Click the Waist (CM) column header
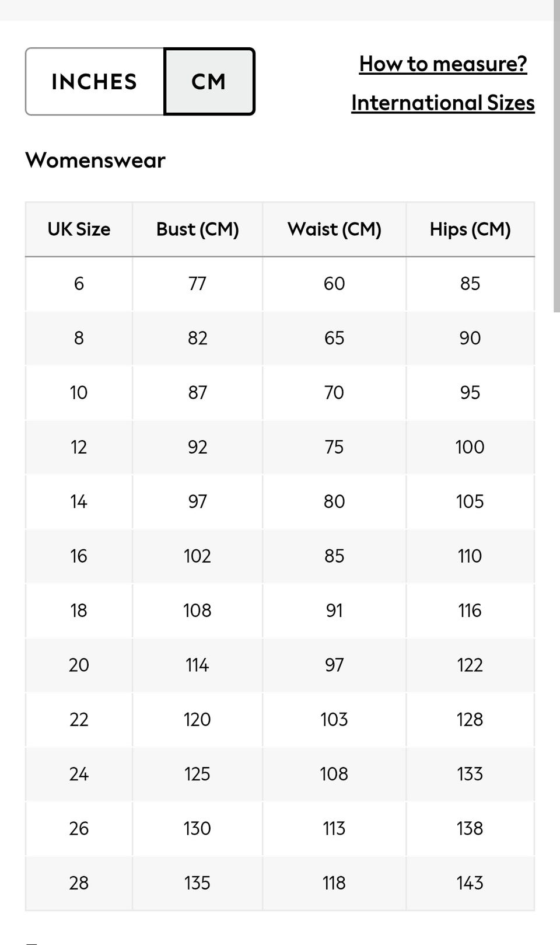Image resolution: width=560 pixels, height=945 pixels. pyautogui.click(x=334, y=229)
